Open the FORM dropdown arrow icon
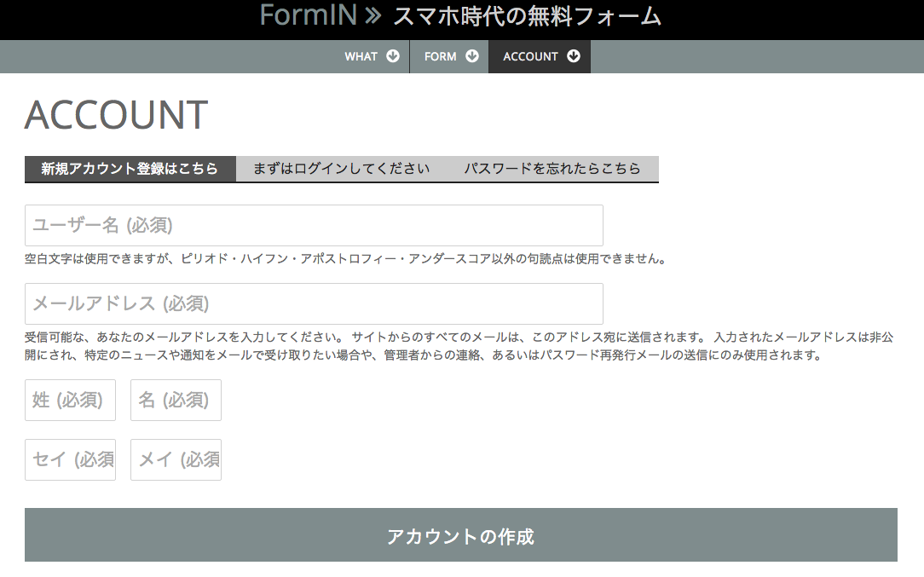 click(x=475, y=56)
